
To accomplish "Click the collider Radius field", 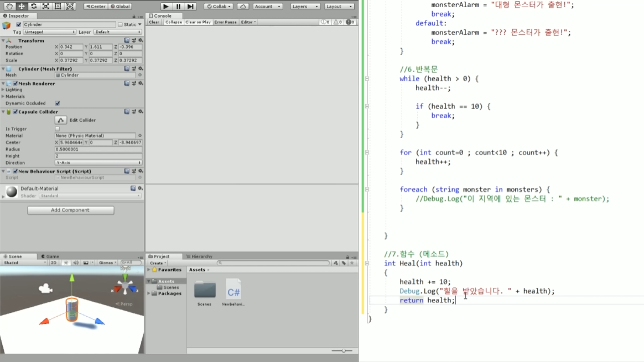I will pyautogui.click(x=98, y=149).
